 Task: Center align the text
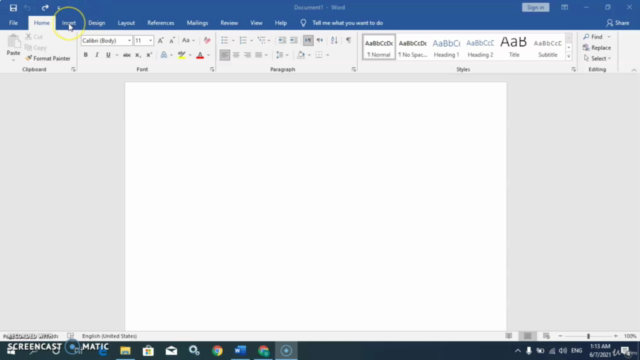236,55
